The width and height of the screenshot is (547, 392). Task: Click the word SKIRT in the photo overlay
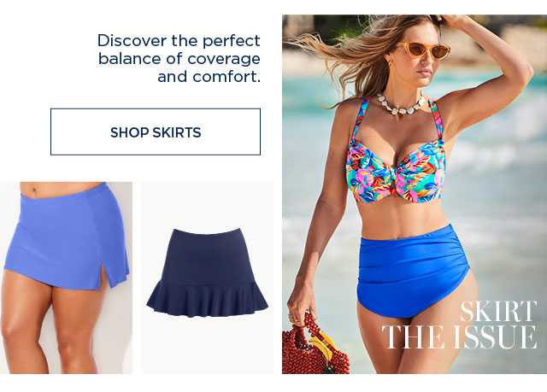[498, 311]
